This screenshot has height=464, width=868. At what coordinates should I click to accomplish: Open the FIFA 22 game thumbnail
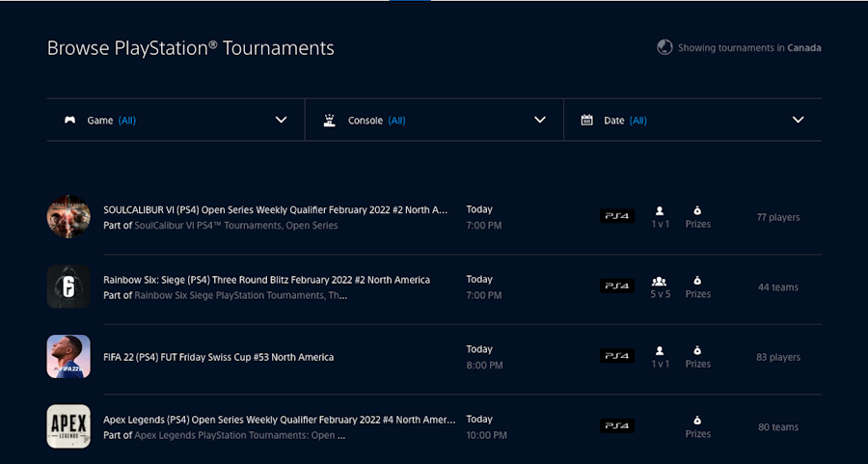click(x=68, y=357)
